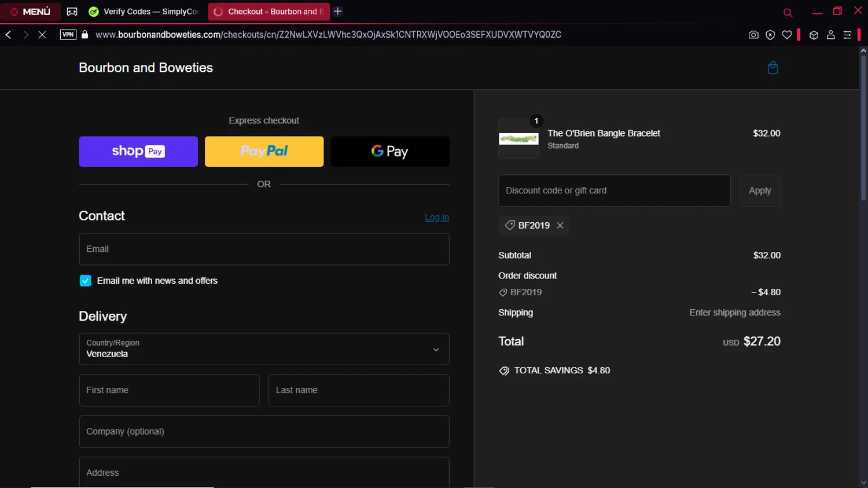Click the tag icon beside the Order discount BF2019
Screen dimensions: 868x488
click(503, 293)
